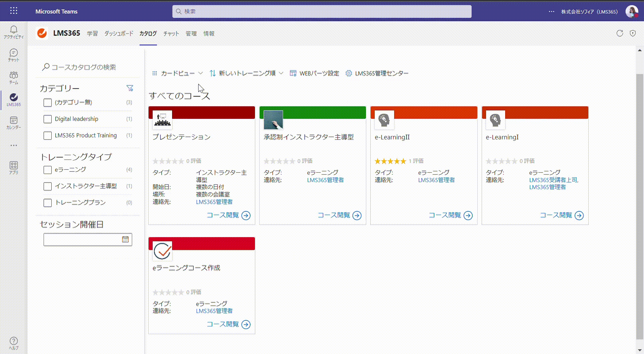The height and width of the screenshot is (354, 644).
Task: Click the WEBパーツ設定 label
Action: (319, 73)
